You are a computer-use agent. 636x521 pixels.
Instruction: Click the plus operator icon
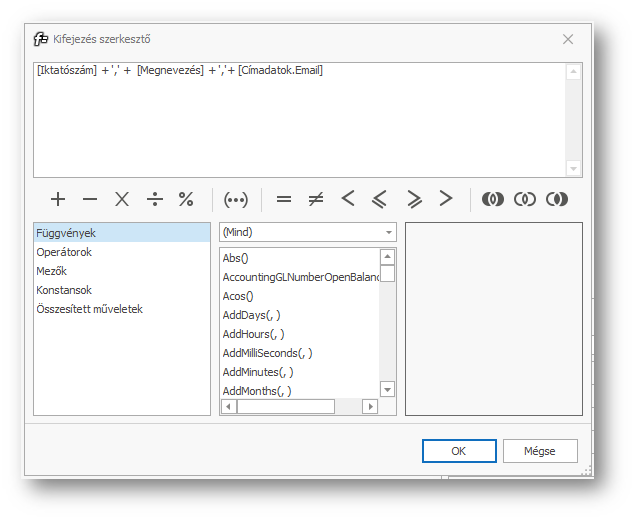click(58, 199)
